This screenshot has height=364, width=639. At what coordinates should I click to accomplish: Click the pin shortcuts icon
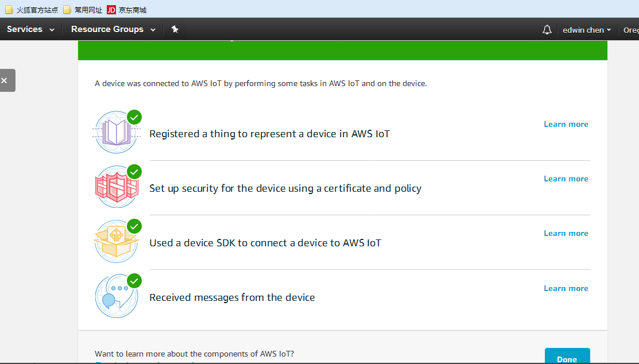(175, 29)
